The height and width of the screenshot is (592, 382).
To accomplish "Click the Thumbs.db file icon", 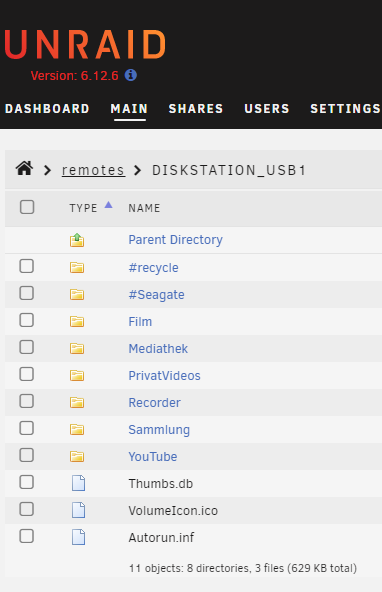I will coord(79,483).
